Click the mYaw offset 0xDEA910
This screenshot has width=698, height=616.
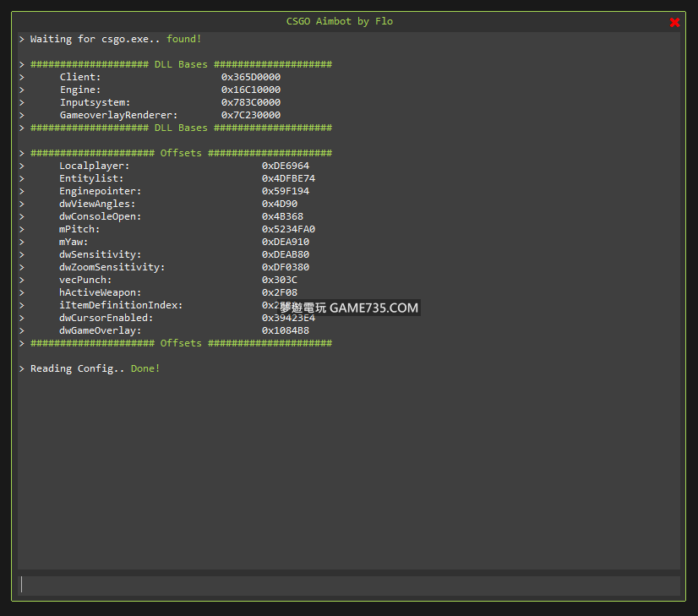click(x=286, y=242)
